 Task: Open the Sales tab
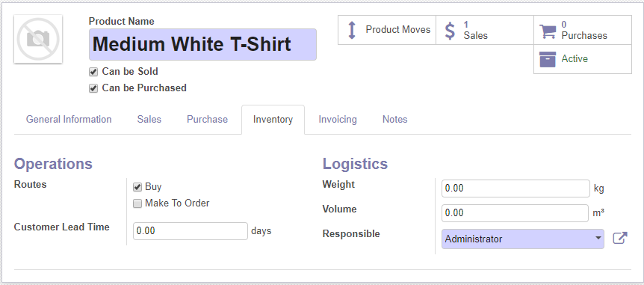[149, 119]
